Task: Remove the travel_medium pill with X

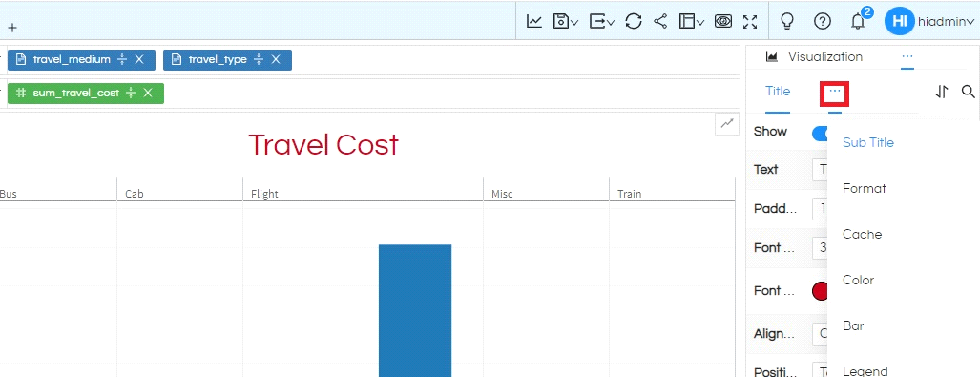Action: [x=140, y=59]
